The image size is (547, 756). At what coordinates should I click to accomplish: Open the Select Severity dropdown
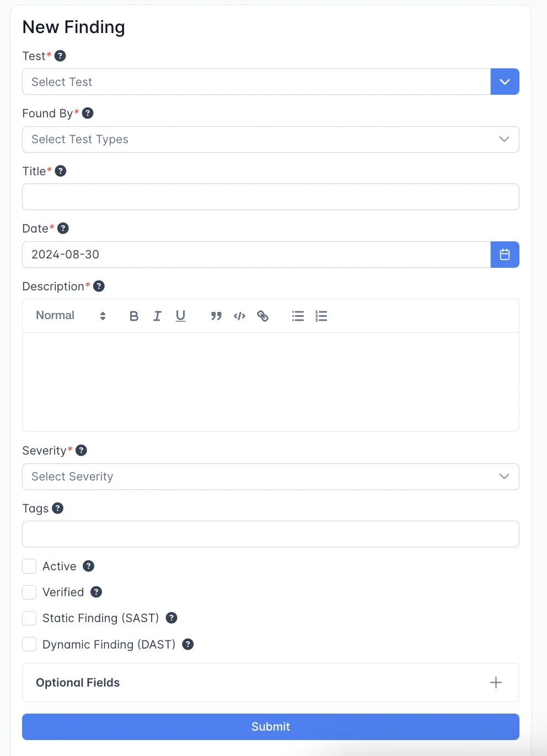click(270, 477)
